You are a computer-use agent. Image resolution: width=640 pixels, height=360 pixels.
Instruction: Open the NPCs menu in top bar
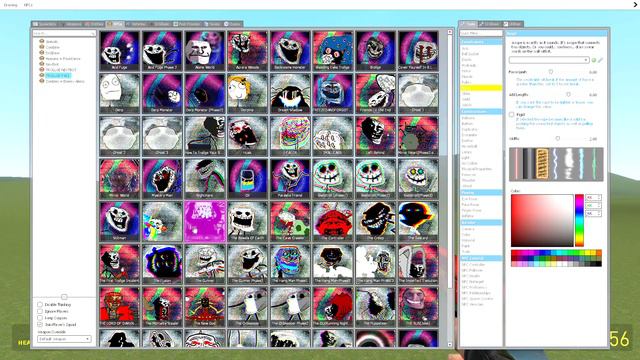(28, 5)
